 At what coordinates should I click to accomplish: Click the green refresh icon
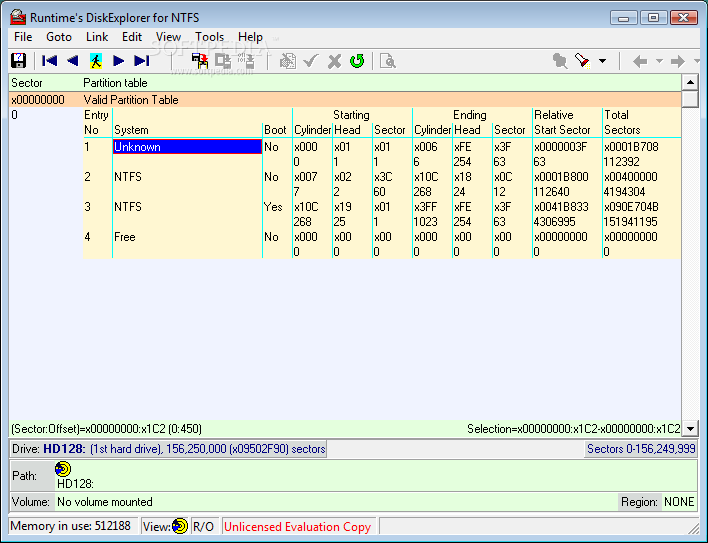357,61
